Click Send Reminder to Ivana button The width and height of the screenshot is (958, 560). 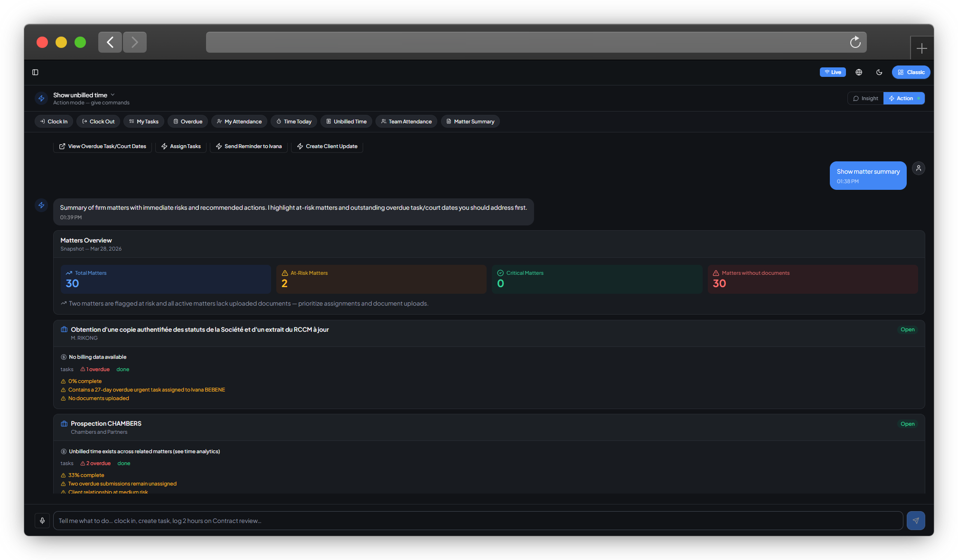click(x=248, y=146)
